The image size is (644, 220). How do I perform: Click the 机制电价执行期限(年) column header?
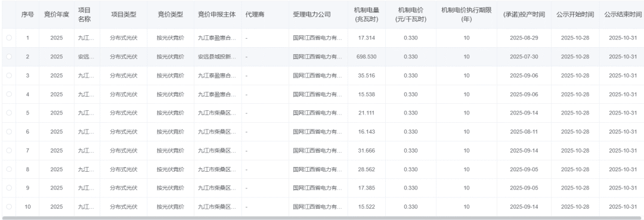click(x=466, y=14)
